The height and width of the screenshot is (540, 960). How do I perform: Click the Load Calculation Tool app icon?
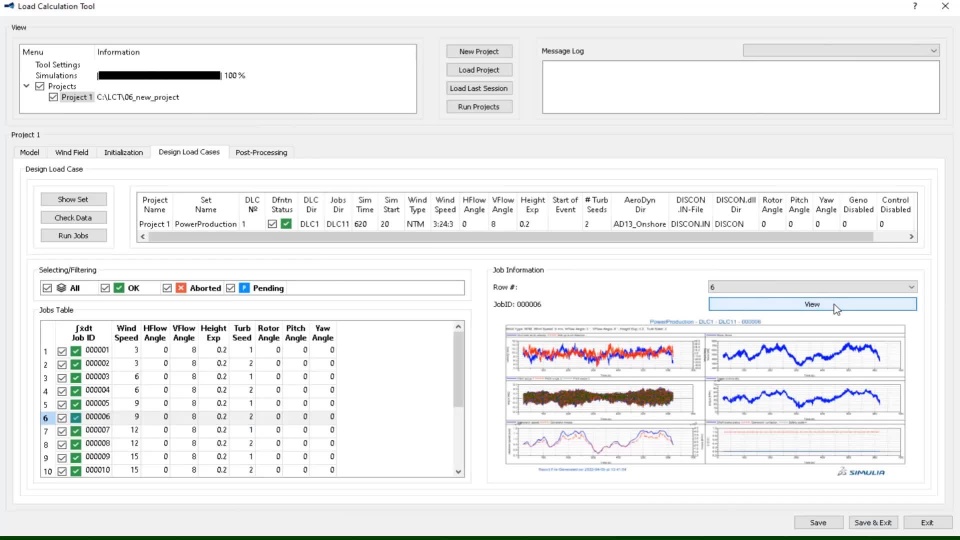9,6
